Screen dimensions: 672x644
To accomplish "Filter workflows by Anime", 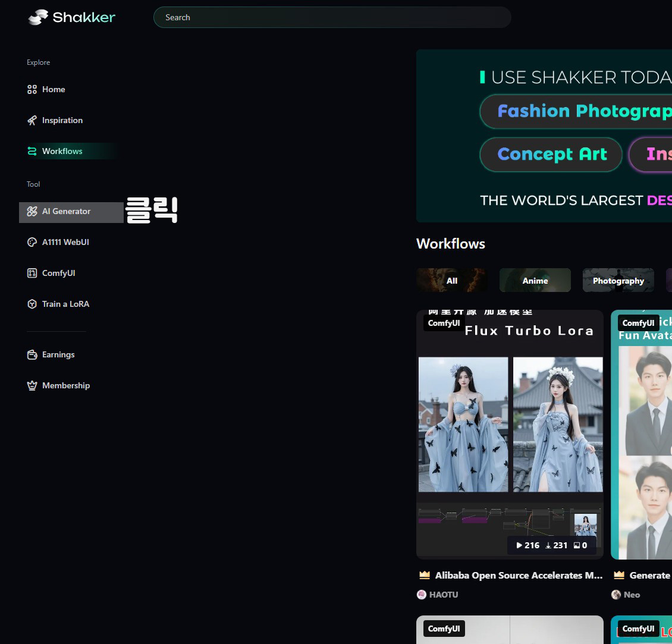I will coord(535,280).
